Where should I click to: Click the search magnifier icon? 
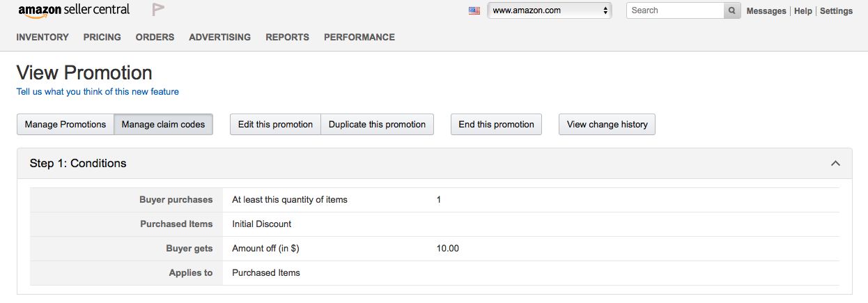(732, 10)
